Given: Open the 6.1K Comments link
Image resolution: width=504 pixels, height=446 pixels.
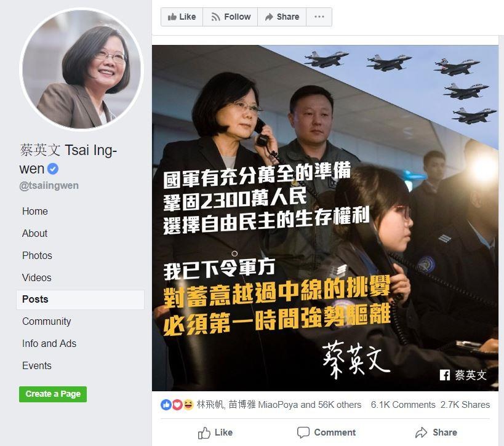Looking at the screenshot, I should coord(403,405).
